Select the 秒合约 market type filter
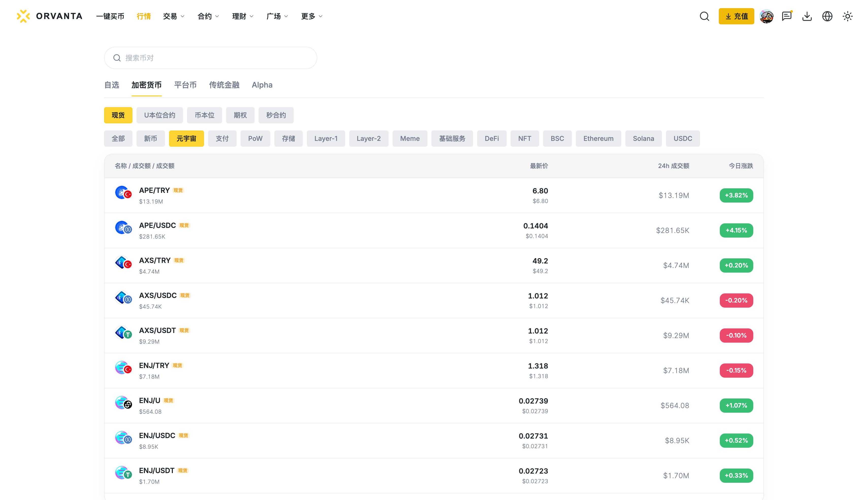Viewport: 868px width, 500px height. point(276,115)
